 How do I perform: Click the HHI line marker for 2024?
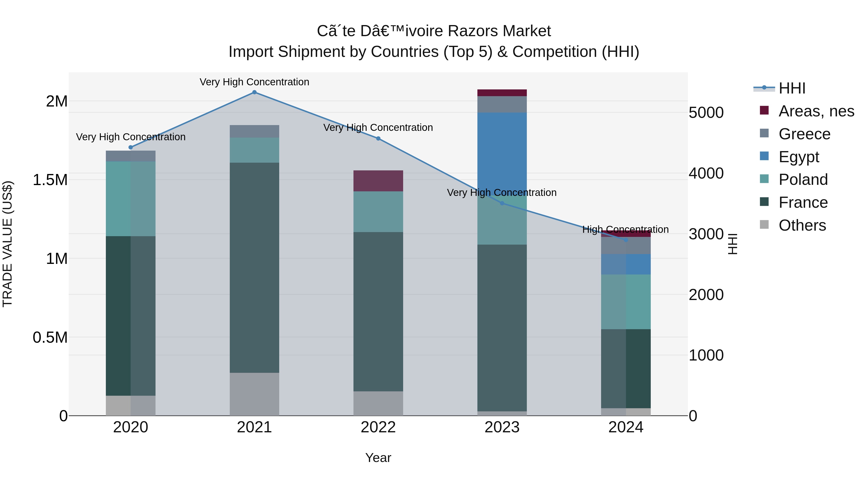[x=626, y=240]
